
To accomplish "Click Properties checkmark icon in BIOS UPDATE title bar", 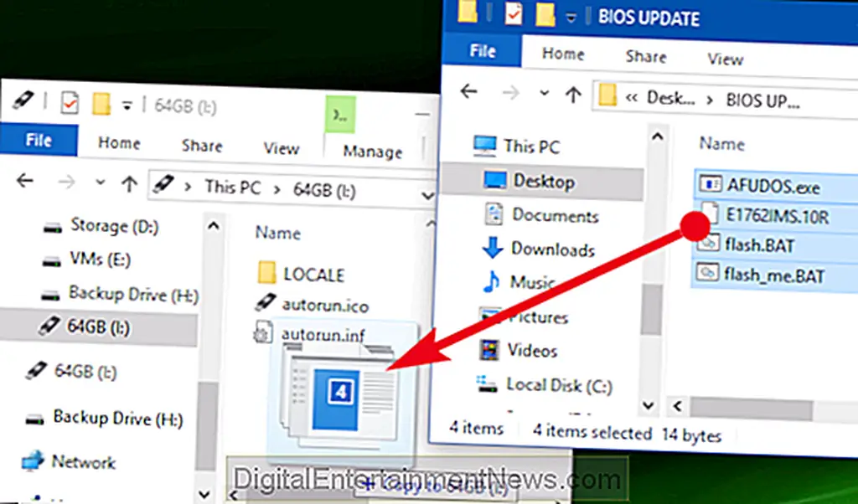I will click(513, 14).
